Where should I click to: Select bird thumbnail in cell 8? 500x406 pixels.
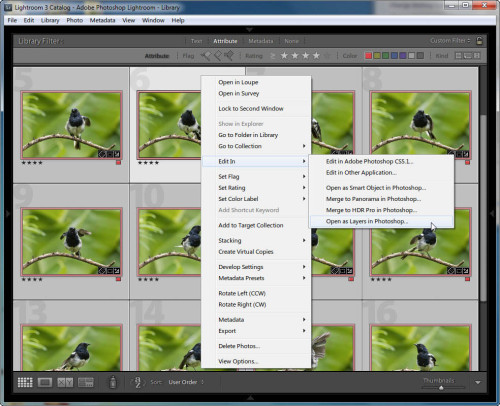pos(420,125)
